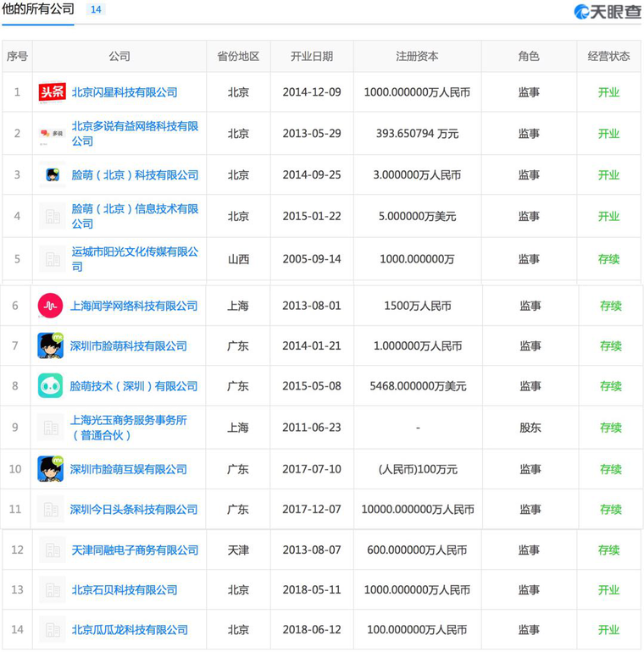
Task: Click the 角色 column header
Action: (529, 56)
